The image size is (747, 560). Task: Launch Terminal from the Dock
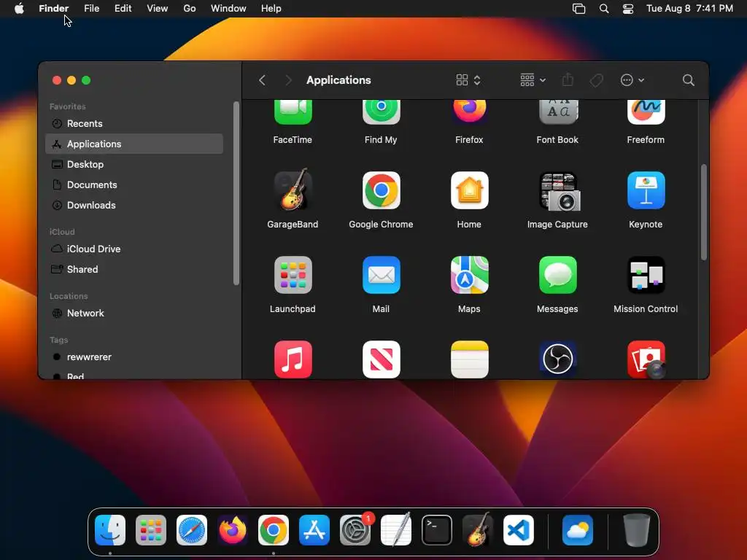[x=437, y=530]
